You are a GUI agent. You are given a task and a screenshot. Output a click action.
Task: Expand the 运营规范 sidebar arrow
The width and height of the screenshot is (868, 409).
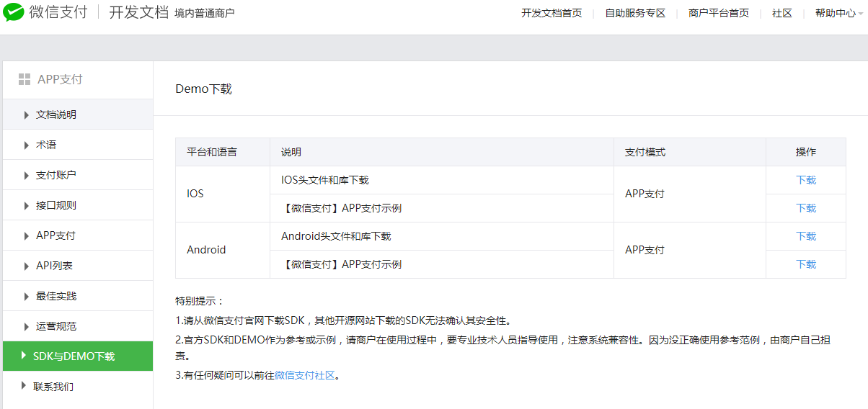click(x=27, y=326)
